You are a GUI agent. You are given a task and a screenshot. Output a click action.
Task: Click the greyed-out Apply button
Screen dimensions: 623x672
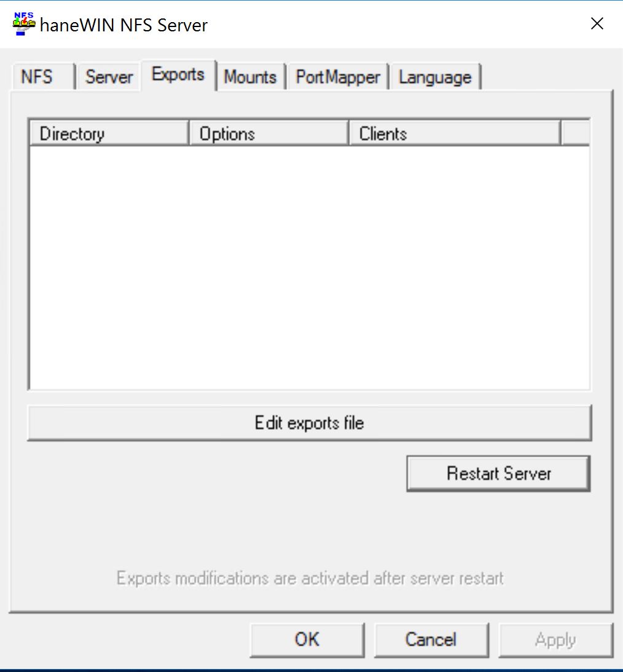point(555,640)
